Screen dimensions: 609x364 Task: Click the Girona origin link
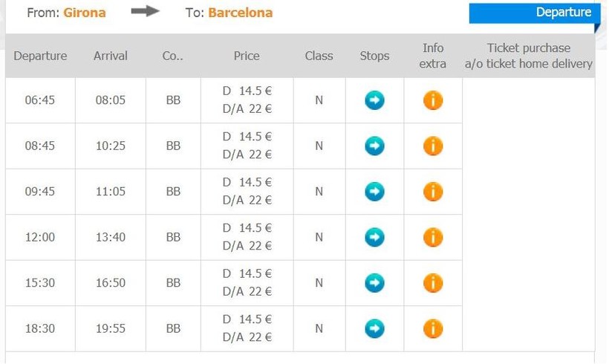[85, 13]
